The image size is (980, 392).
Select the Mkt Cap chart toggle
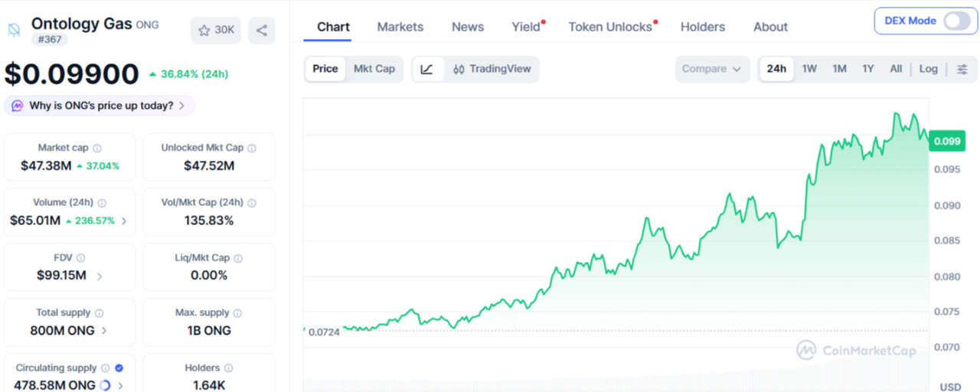point(374,69)
